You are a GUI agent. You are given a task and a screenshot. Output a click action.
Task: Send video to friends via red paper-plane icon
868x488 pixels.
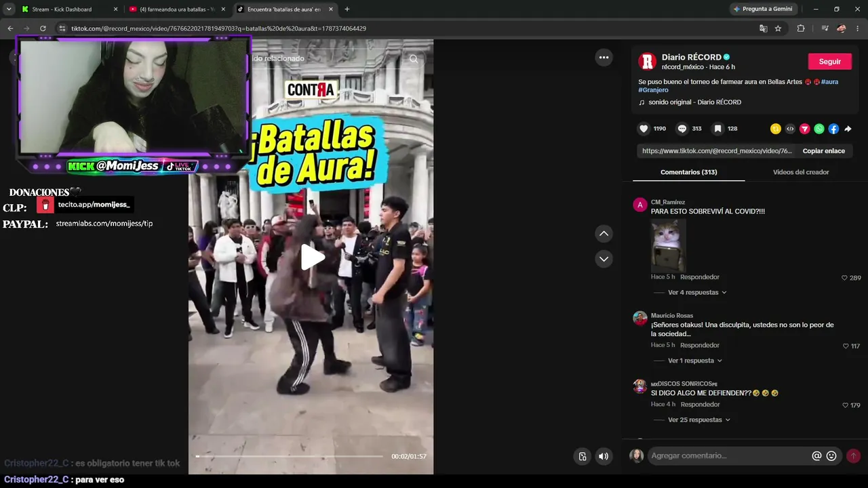[805, 129]
